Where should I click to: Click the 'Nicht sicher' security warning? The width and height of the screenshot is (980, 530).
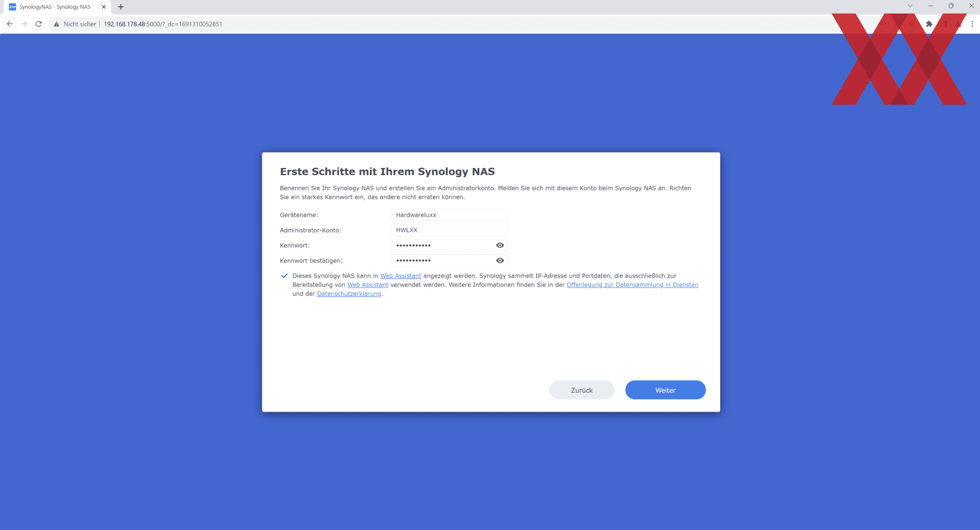click(75, 24)
